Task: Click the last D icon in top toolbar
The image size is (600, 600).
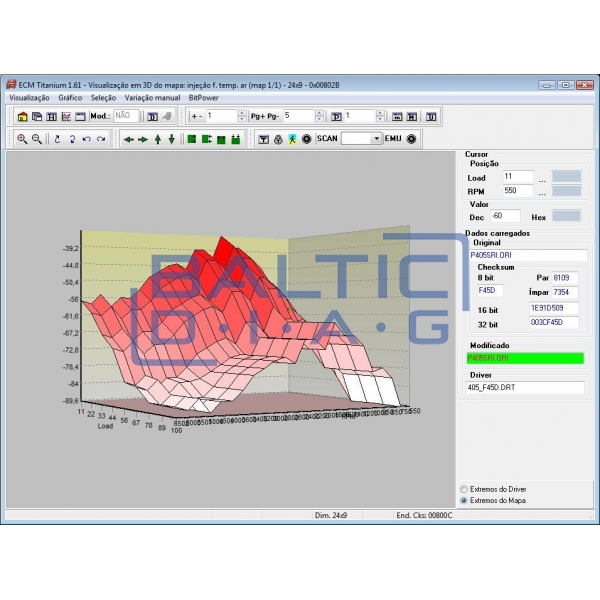Action: click(431, 116)
